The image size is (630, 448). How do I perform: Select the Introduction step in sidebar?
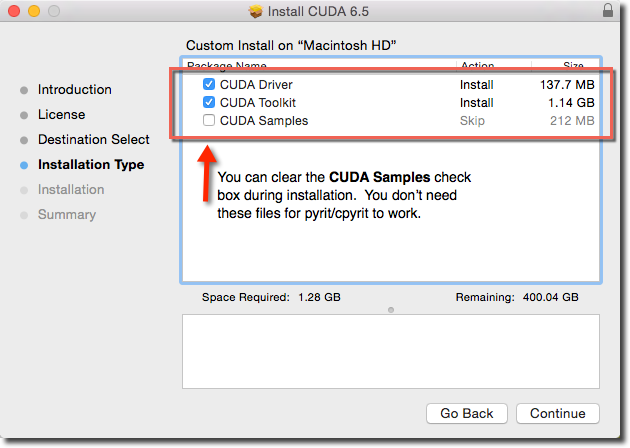click(75, 89)
